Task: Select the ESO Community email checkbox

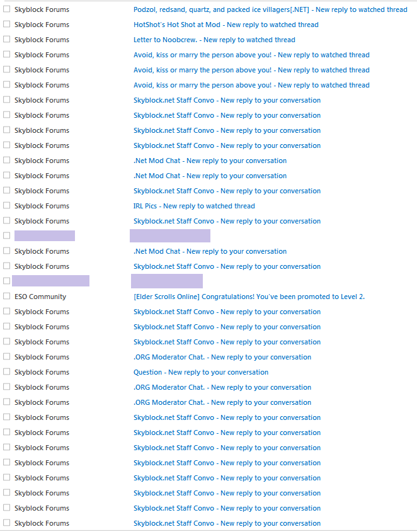Action: coord(6,296)
